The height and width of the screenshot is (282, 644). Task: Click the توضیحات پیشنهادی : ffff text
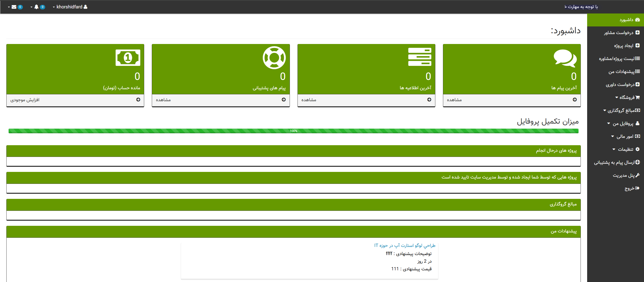[409, 254]
